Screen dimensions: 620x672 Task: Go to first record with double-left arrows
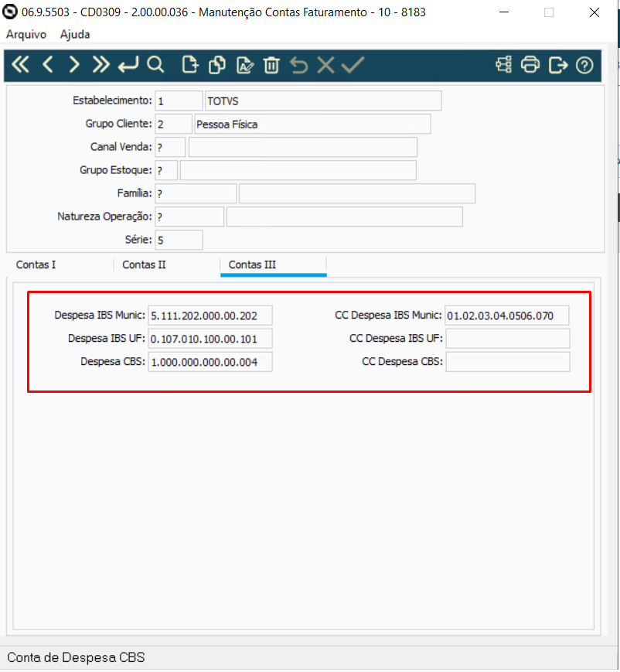[x=20, y=65]
